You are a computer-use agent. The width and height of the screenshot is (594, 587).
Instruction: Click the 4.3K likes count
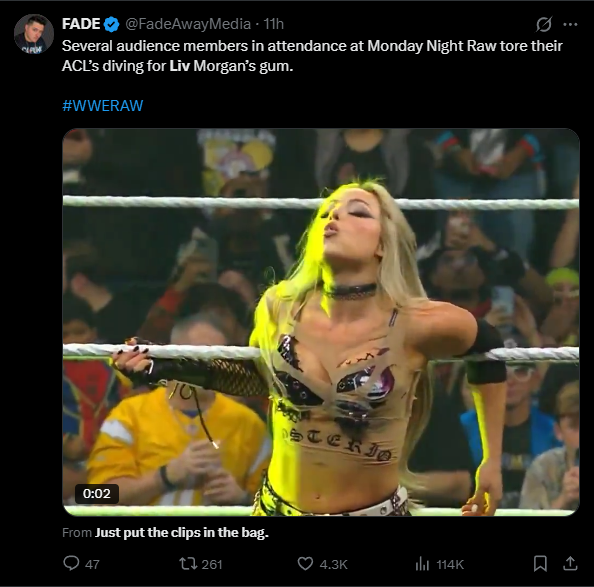pyautogui.click(x=333, y=564)
